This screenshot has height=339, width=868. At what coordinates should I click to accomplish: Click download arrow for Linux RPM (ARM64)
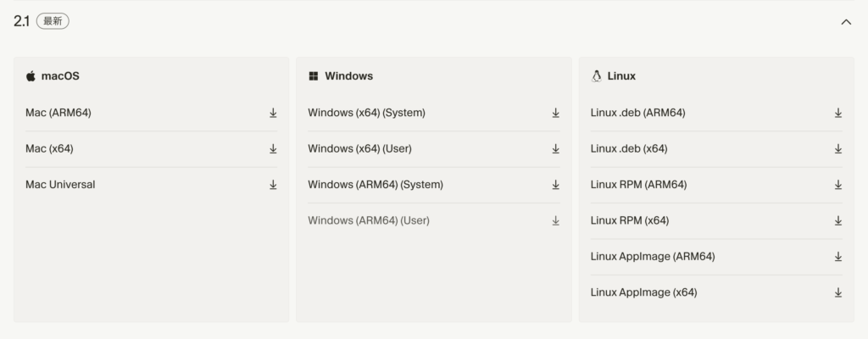838,185
